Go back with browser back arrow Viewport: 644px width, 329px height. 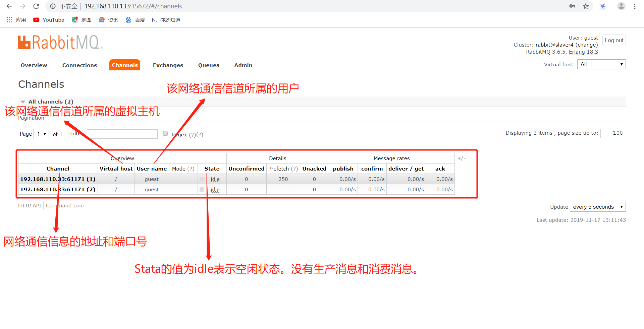click(x=9, y=6)
